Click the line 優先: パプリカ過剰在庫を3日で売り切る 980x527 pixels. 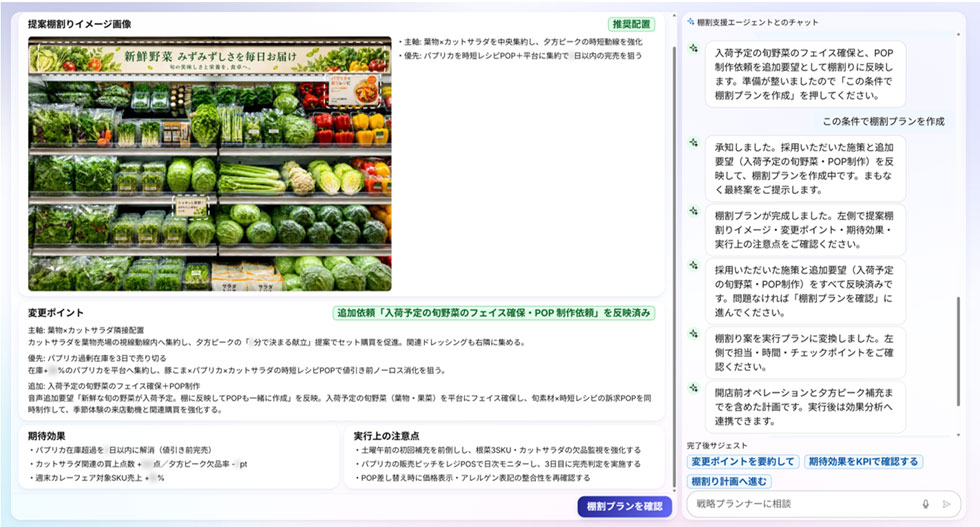[97, 358]
